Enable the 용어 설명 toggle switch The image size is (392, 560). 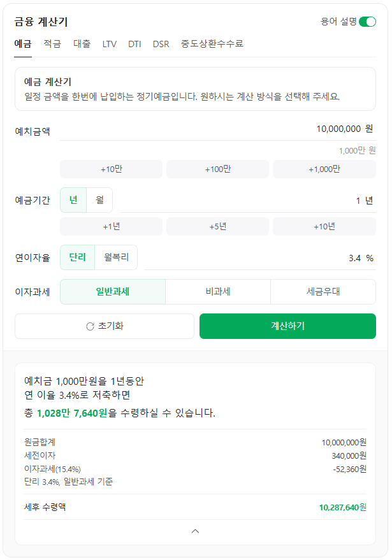(x=367, y=21)
